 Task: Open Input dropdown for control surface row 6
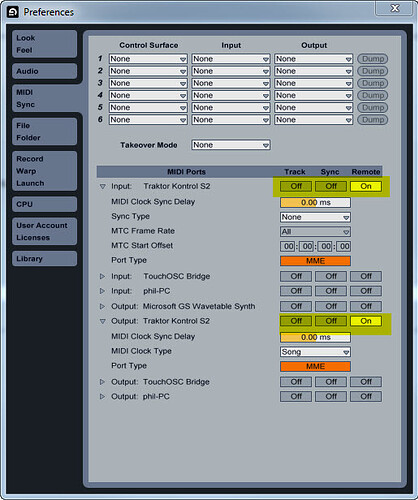[x=231, y=120]
